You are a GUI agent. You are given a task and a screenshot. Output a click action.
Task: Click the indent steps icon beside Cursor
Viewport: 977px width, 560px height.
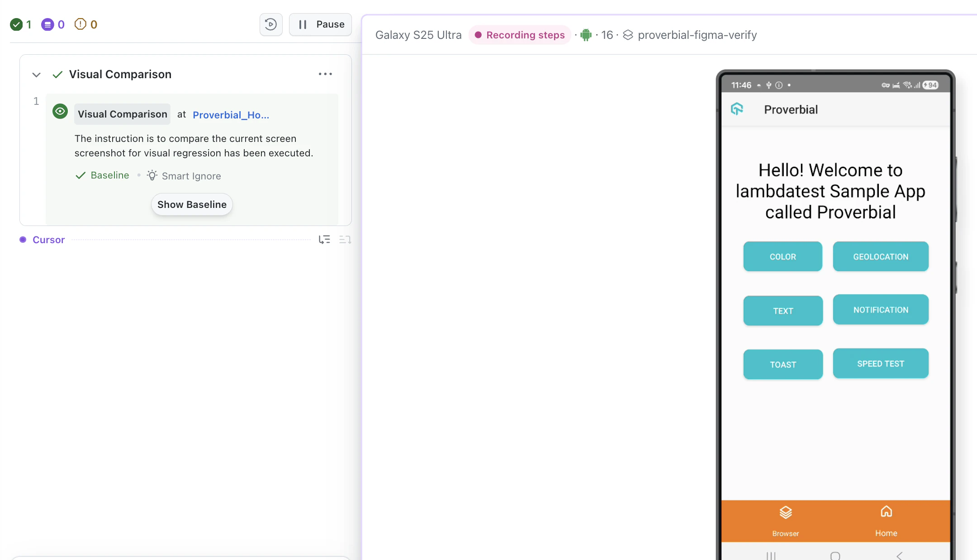(324, 240)
